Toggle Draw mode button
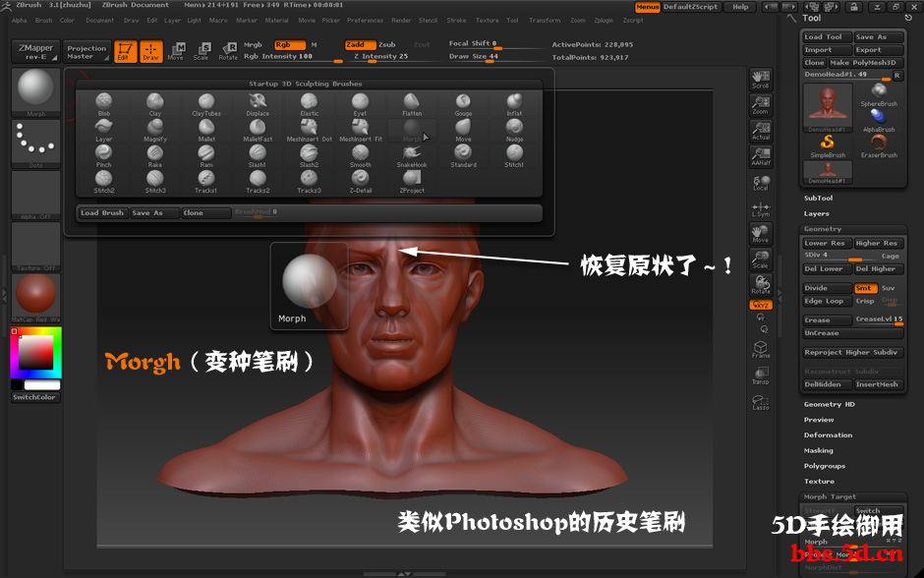 (x=150, y=51)
